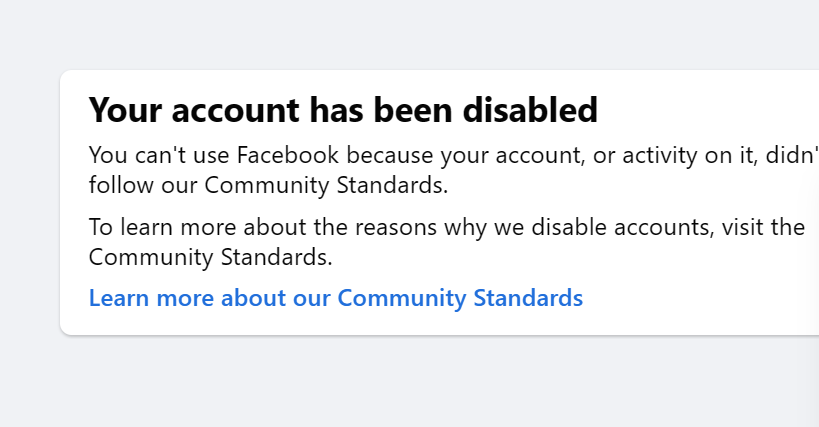Click the gray background above the white card

coord(400,35)
